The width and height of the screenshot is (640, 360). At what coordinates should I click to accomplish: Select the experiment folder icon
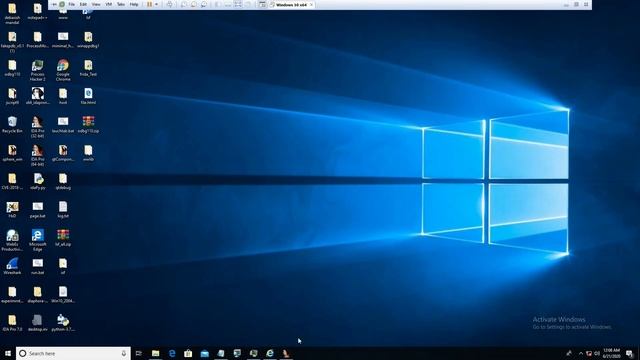pyautogui.click(x=12, y=294)
